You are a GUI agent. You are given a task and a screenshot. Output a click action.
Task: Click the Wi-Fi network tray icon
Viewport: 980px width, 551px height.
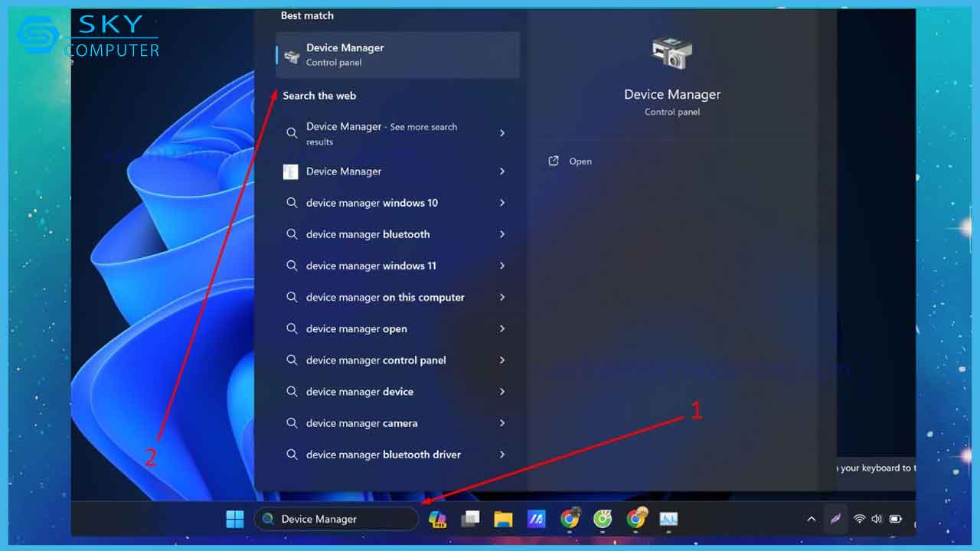point(859,519)
